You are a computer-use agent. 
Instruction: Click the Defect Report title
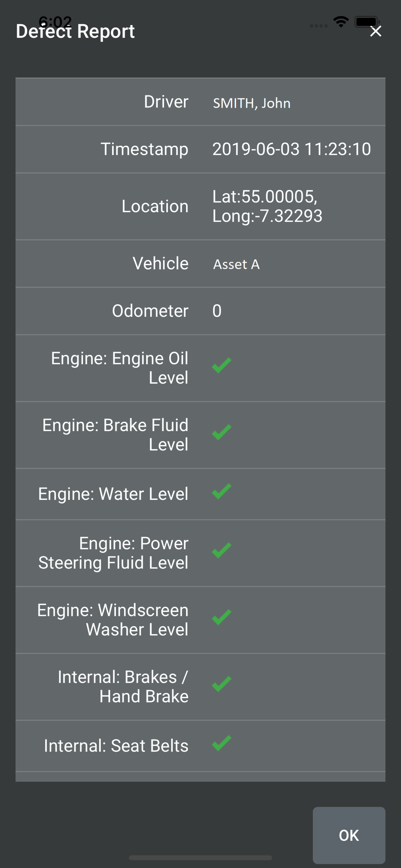pyautogui.click(x=75, y=31)
